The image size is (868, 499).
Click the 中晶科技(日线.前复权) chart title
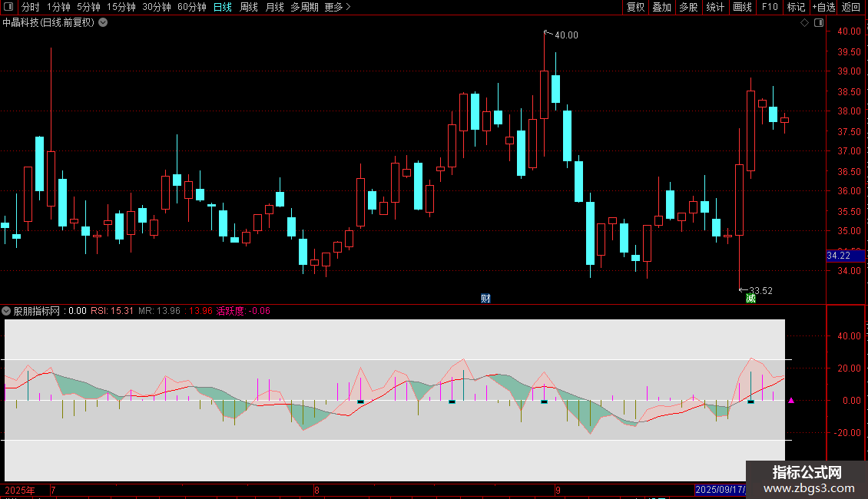point(48,23)
